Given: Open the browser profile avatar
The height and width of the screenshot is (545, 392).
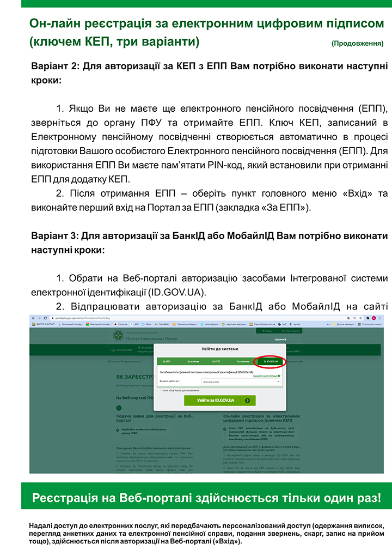Looking at the screenshot, I should pos(374,318).
